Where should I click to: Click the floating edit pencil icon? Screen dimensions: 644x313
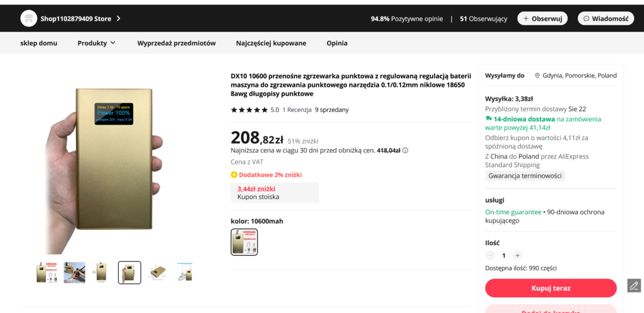click(633, 285)
